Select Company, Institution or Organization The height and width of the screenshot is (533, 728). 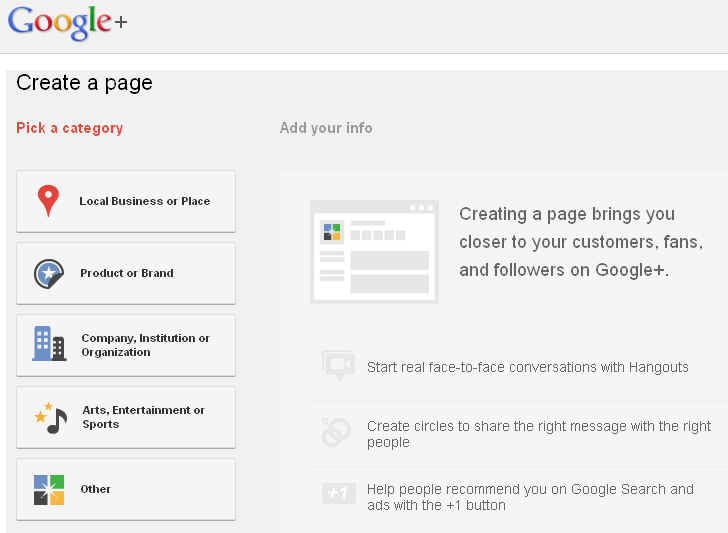tap(126, 345)
